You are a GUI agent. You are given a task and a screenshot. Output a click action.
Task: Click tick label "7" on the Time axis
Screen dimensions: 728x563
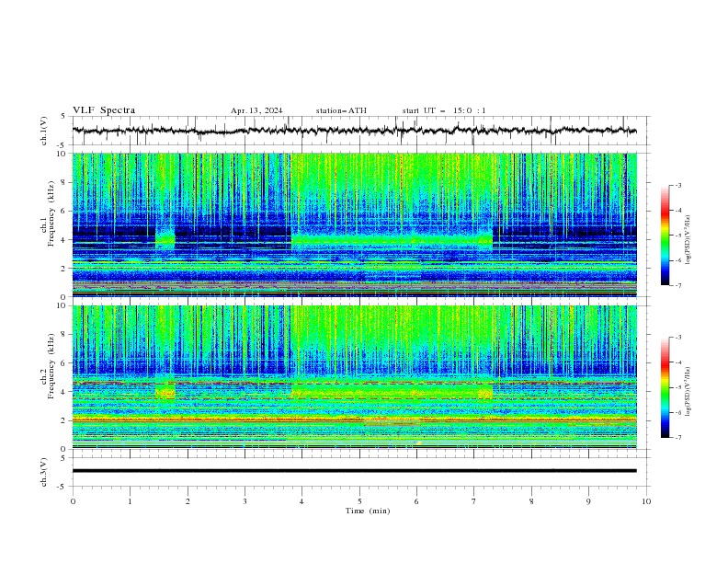click(x=473, y=501)
